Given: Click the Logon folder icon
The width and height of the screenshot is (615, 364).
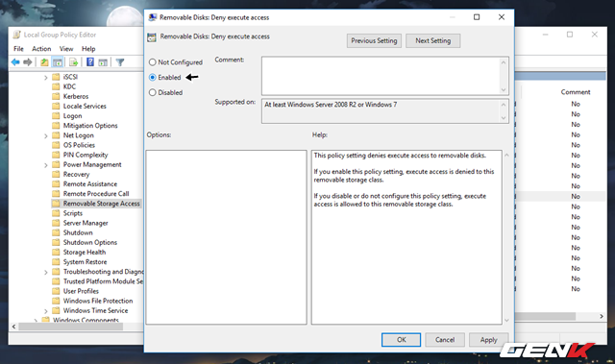Looking at the screenshot, I should (x=56, y=116).
